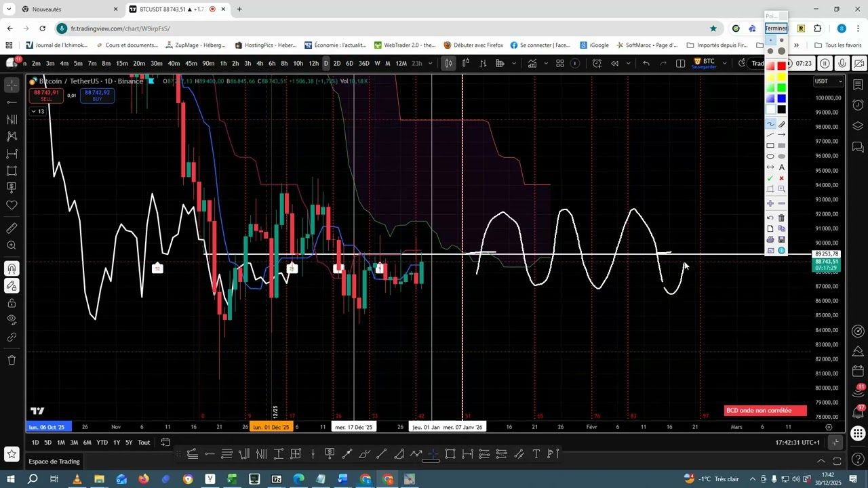Undo the last chart action
Image resolution: width=868 pixels, height=488 pixels.
[x=645, y=63]
